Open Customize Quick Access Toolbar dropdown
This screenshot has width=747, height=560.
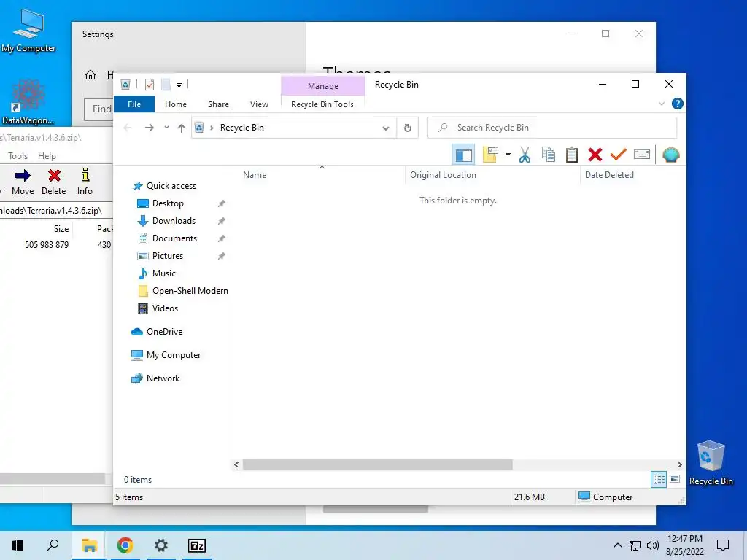179,85
